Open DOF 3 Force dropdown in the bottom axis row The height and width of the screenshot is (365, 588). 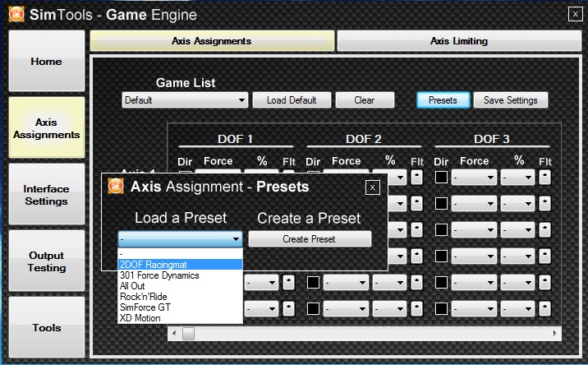coord(474,308)
